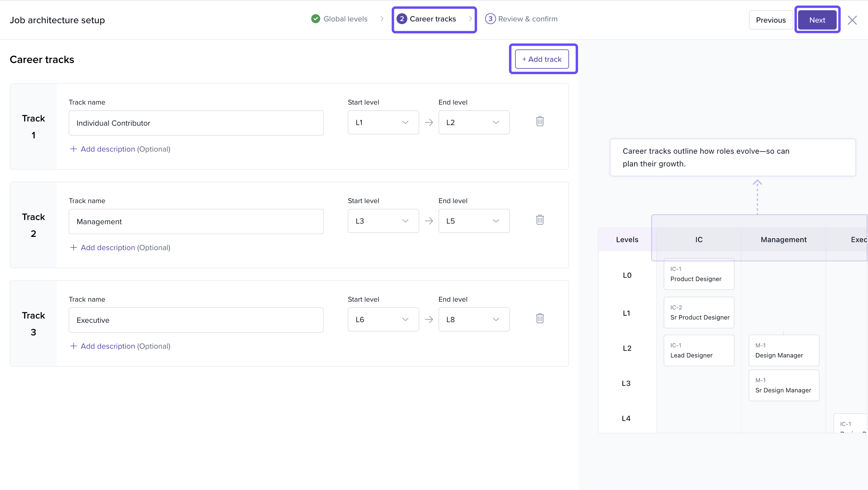This screenshot has height=490, width=868.
Task: Click the Next button
Action: click(817, 20)
